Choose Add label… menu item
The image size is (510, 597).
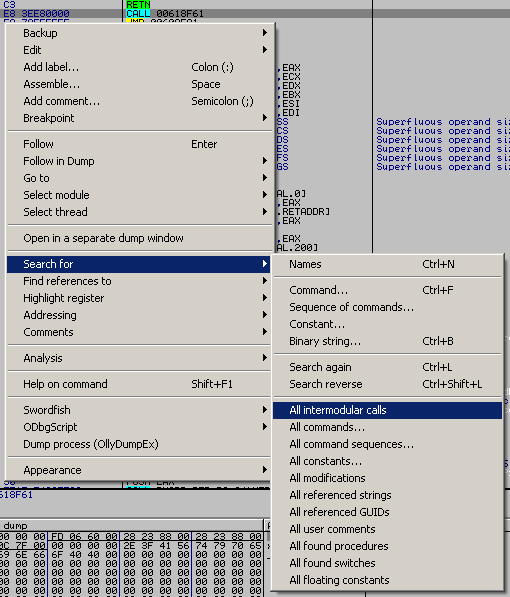click(139, 67)
